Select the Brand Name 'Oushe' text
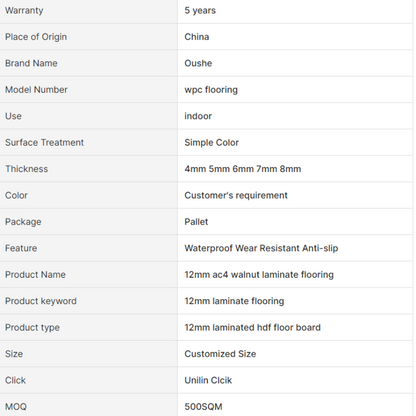Image resolution: width=416 pixels, height=416 pixels. [x=198, y=63]
